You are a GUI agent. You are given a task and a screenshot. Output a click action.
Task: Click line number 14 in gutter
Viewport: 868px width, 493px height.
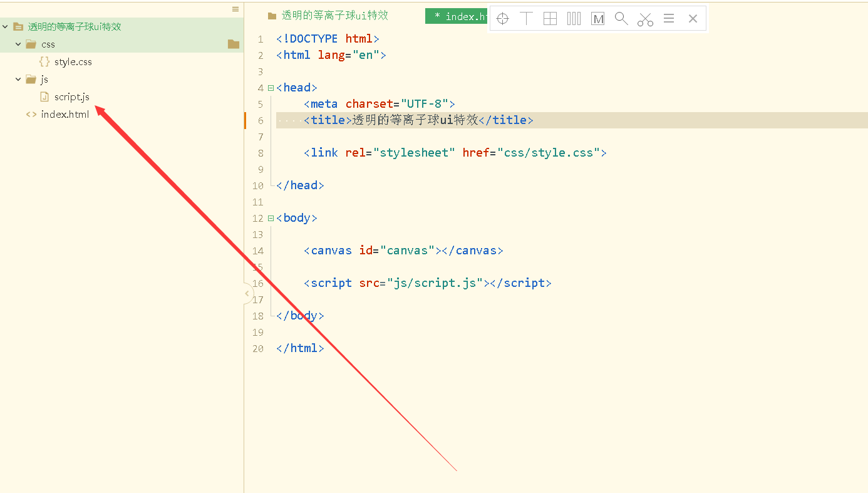258,251
